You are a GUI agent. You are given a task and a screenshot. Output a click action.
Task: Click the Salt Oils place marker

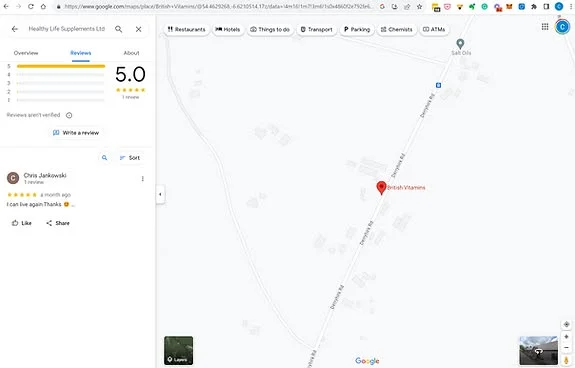pyautogui.click(x=460, y=44)
